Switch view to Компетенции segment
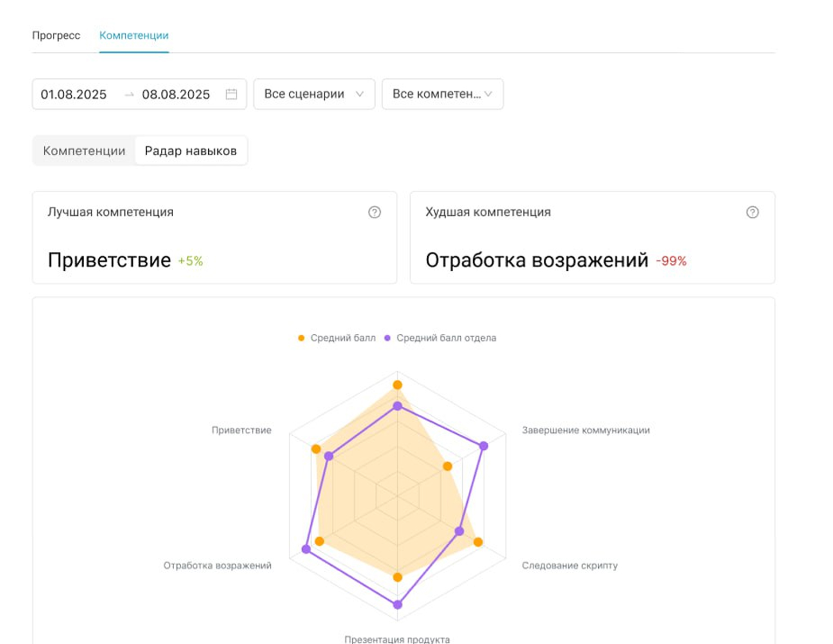 tap(84, 151)
